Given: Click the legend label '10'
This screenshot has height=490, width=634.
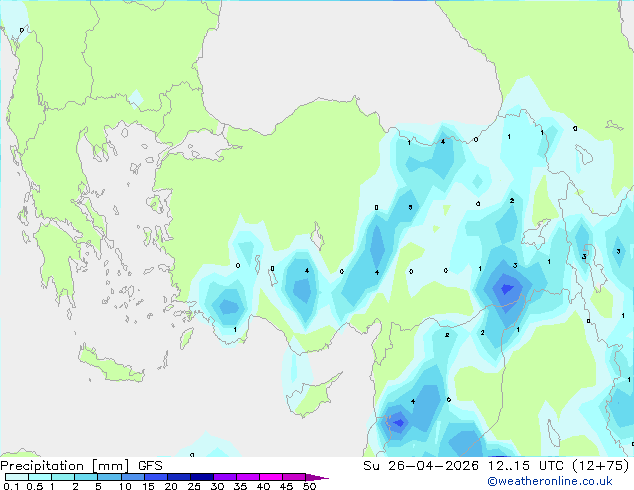Looking at the screenshot, I should [125, 486].
